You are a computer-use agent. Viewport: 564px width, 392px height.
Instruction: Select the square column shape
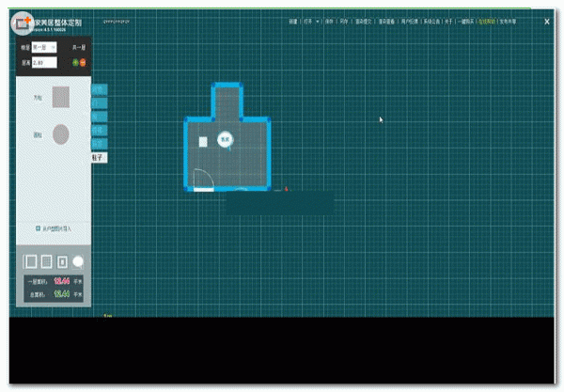[60, 96]
